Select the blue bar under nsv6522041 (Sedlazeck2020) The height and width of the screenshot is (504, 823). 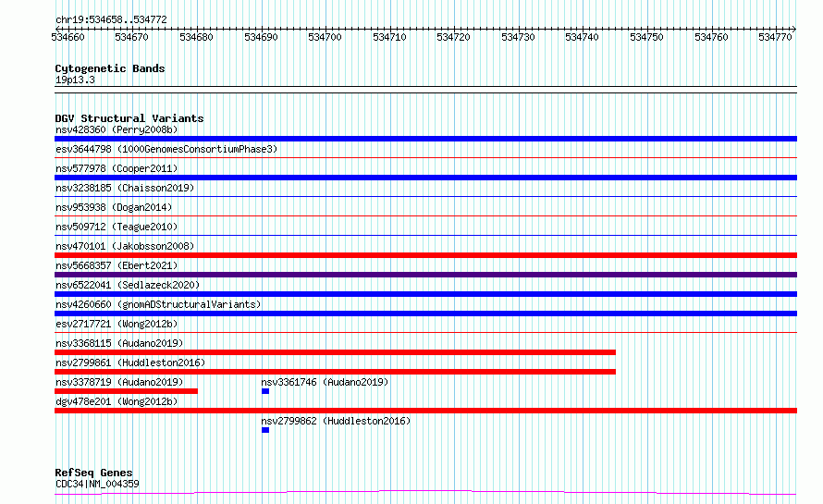425,294
